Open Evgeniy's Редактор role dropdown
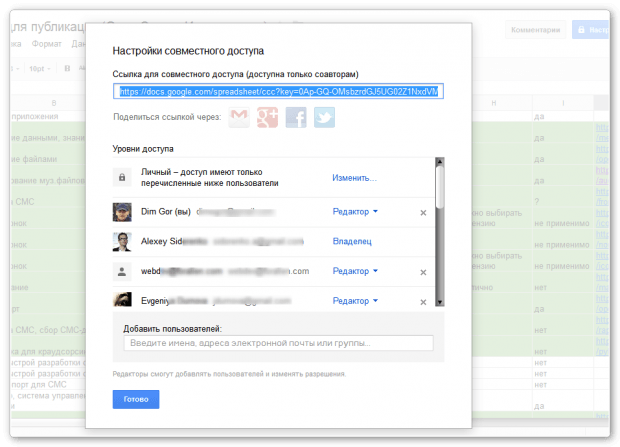This screenshot has width=620, height=447. (x=355, y=301)
